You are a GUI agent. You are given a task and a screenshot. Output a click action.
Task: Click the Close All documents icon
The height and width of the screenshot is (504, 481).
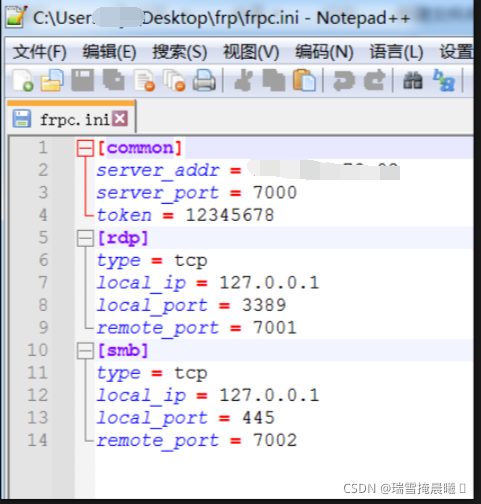[x=174, y=80]
